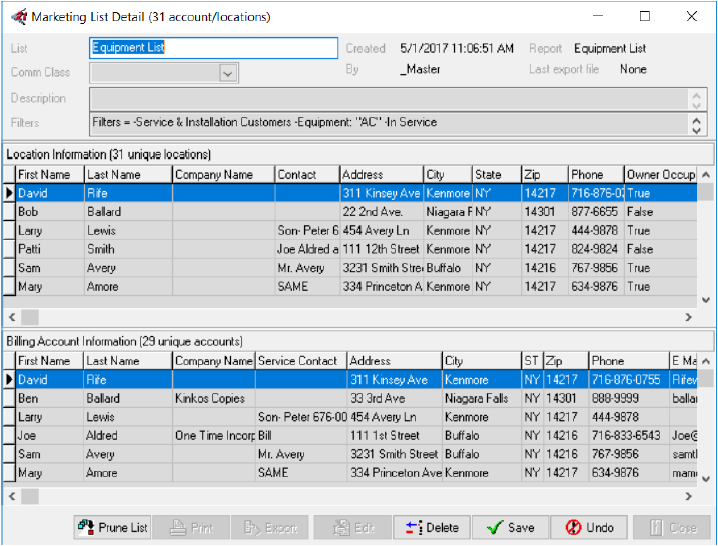
Task: Minimize the Marketing List Detail window
Action: (x=598, y=16)
